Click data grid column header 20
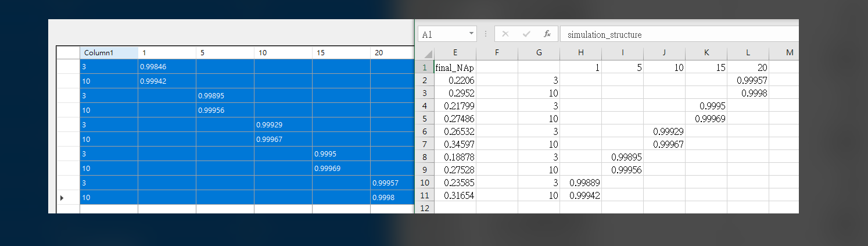Screen dimensions: 868x246 coord(392,52)
